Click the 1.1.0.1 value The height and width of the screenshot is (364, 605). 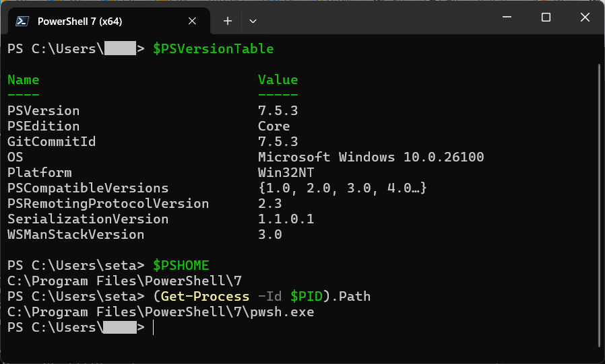click(286, 219)
